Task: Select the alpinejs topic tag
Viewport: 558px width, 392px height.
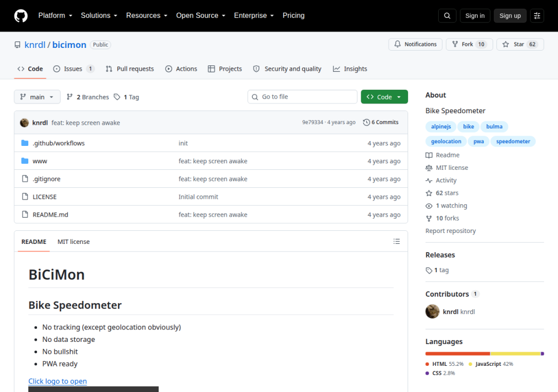Action: click(441, 127)
